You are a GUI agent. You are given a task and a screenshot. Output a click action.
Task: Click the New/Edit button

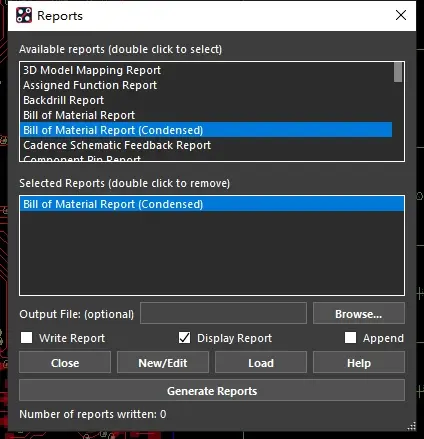[163, 362]
